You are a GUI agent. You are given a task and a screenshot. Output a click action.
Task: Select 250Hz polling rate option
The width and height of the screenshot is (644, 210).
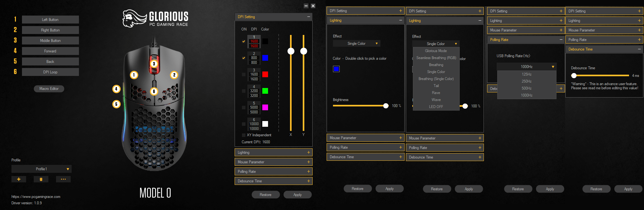click(x=527, y=81)
